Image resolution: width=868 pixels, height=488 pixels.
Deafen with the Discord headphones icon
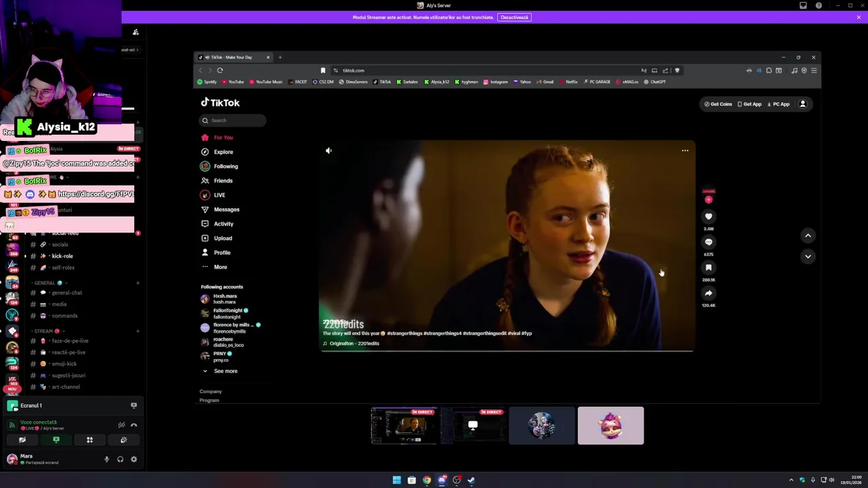[x=120, y=460]
